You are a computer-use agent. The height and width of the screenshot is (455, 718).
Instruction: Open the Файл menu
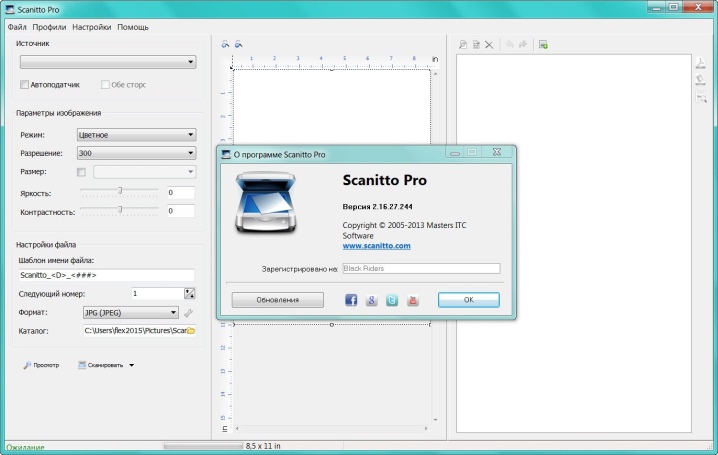[17, 27]
